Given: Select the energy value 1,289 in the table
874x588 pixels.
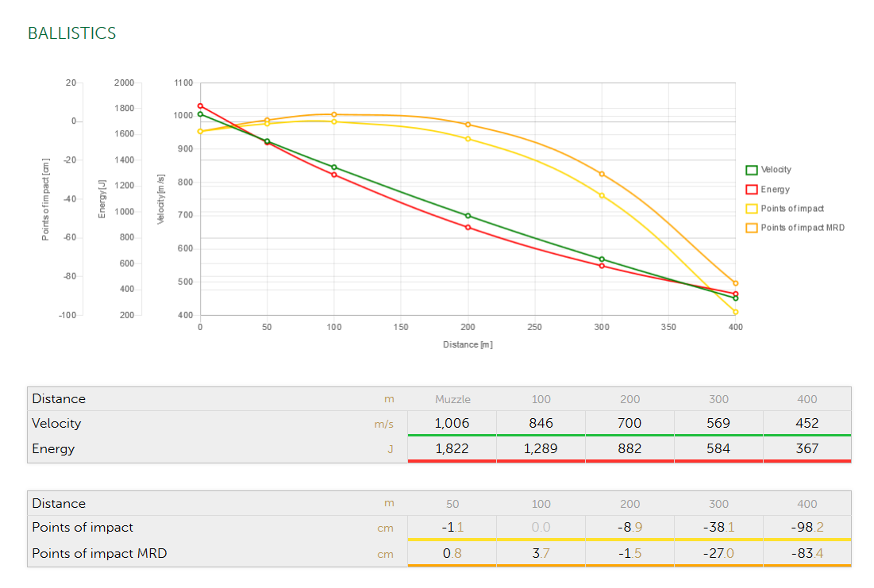Looking at the screenshot, I should [x=541, y=449].
